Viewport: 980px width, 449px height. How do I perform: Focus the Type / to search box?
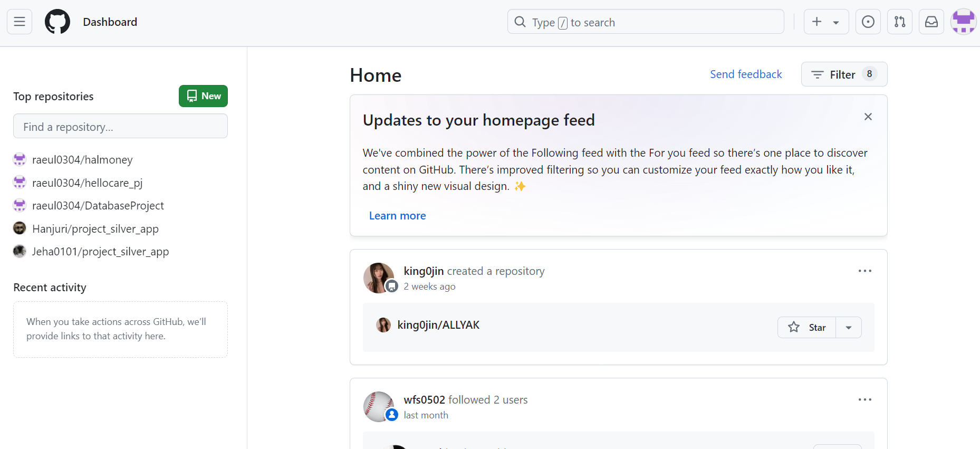(x=646, y=22)
